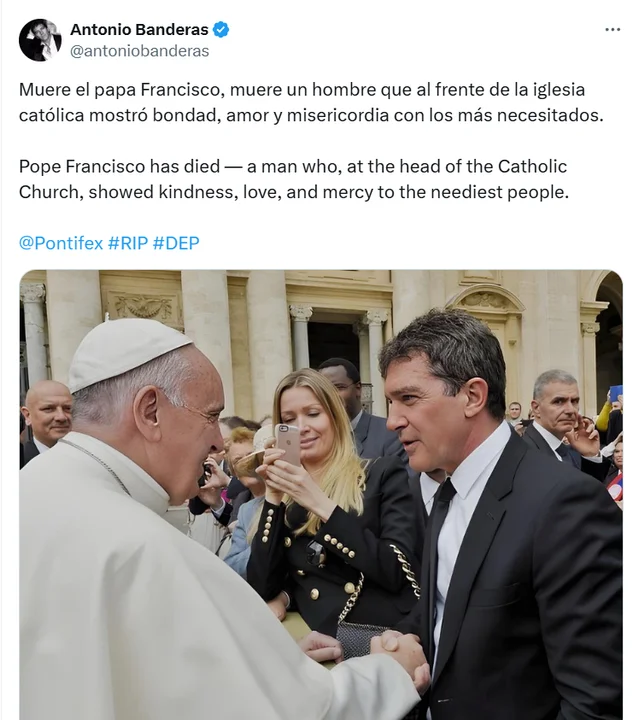The image size is (639, 720).
Task: Open the @antoniobanderas handle link
Action: [x=139, y=51]
